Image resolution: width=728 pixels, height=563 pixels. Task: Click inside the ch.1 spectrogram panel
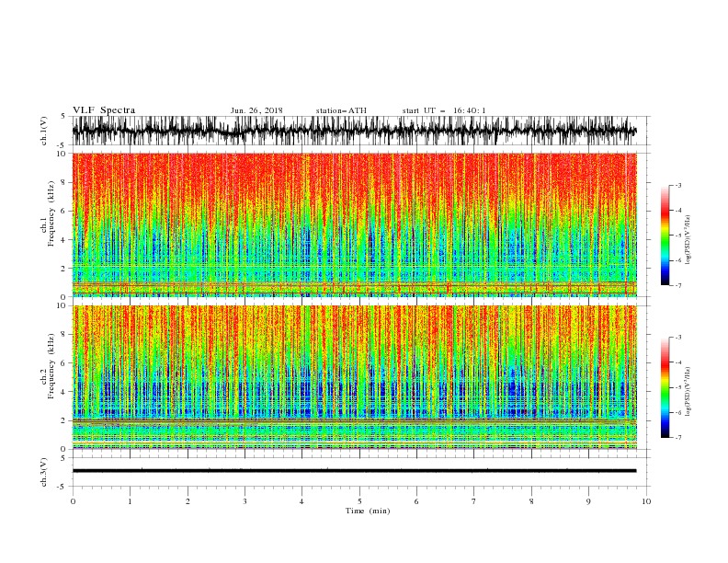coord(354,224)
